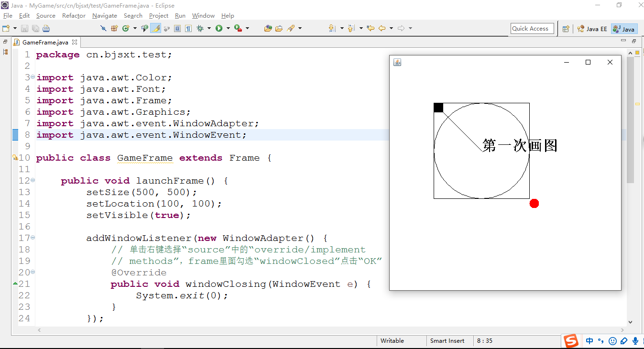Screen dimensions: 644x349
Task: Maximize the editor area
Action: 633,42
